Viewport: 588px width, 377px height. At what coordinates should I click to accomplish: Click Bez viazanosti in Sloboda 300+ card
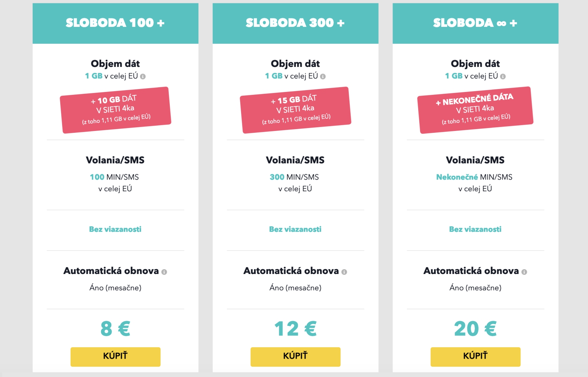pyautogui.click(x=295, y=229)
